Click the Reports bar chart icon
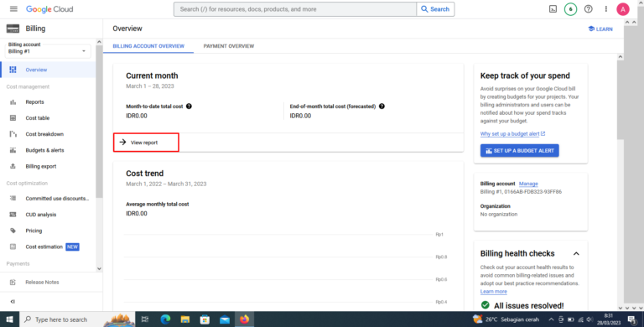644x327 pixels. (x=13, y=102)
